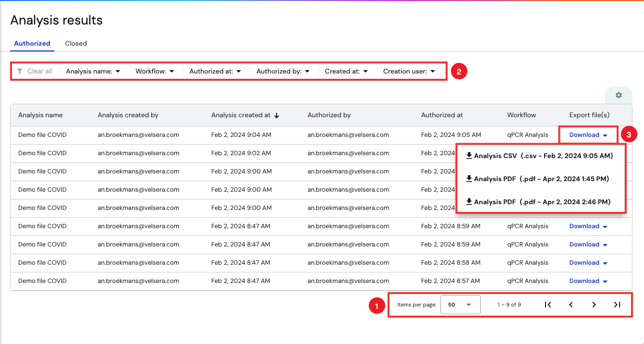Expand Download for 8:58 AM authorized row
644x344 pixels.
click(588, 263)
